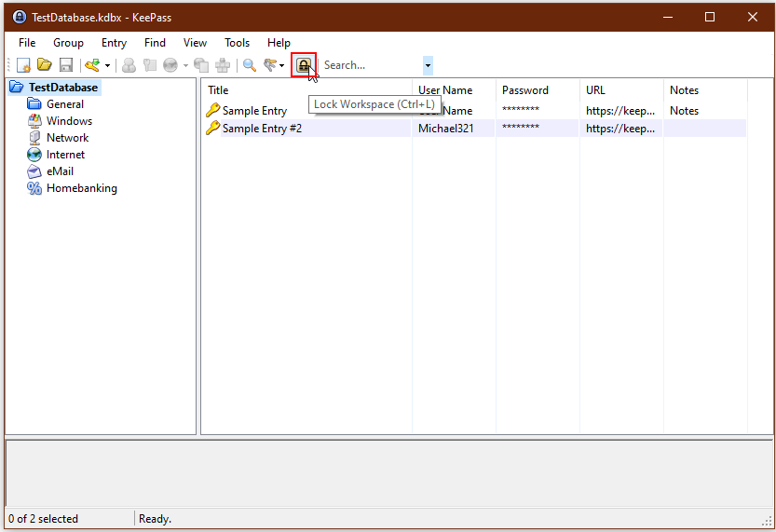Select the Network group
The image size is (776, 532).
click(67, 138)
